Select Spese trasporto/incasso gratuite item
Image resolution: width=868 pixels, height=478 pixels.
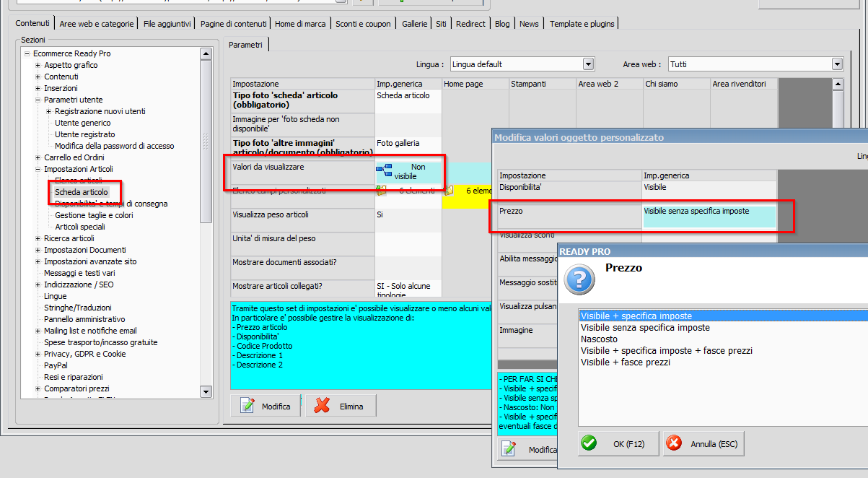coord(100,342)
